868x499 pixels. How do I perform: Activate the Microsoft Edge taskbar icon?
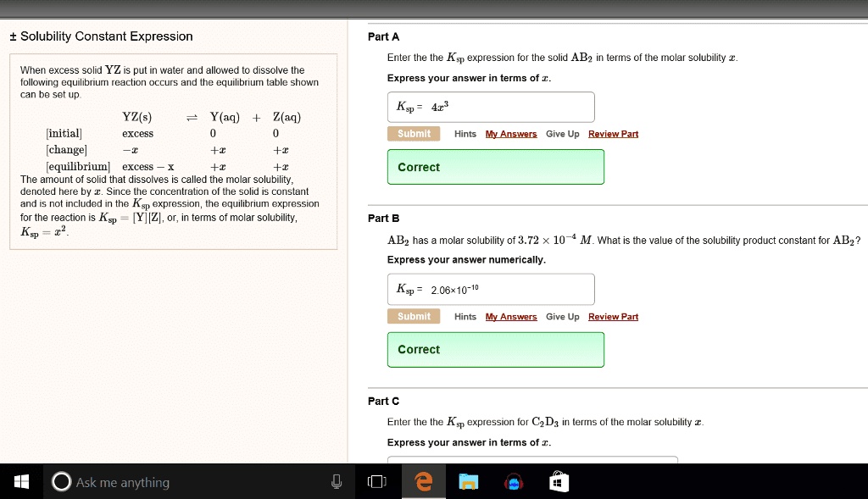[x=422, y=481]
